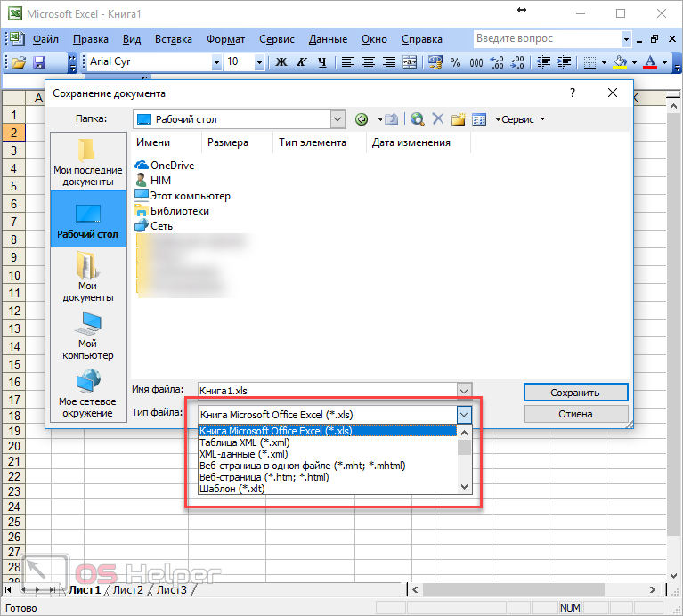Click the green Back arrow icon
The image size is (683, 616).
362,119
